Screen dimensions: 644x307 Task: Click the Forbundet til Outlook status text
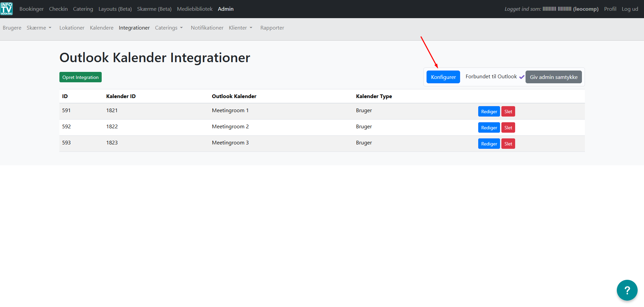click(x=491, y=77)
